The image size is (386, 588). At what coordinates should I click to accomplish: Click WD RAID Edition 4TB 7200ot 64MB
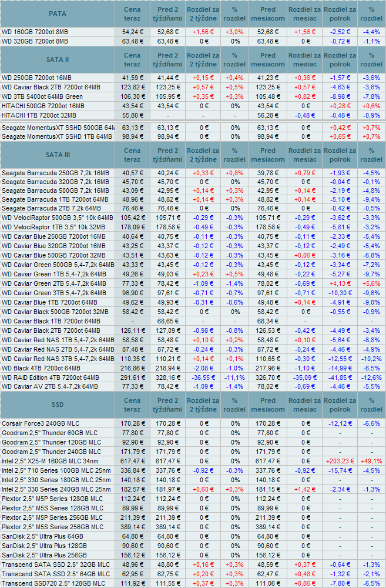(51, 377)
